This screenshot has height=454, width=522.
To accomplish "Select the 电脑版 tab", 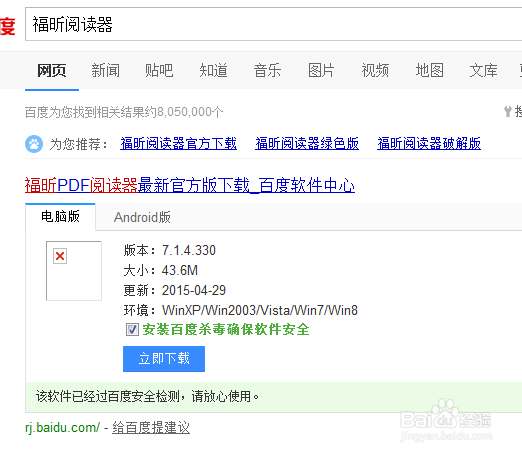I will (60, 217).
